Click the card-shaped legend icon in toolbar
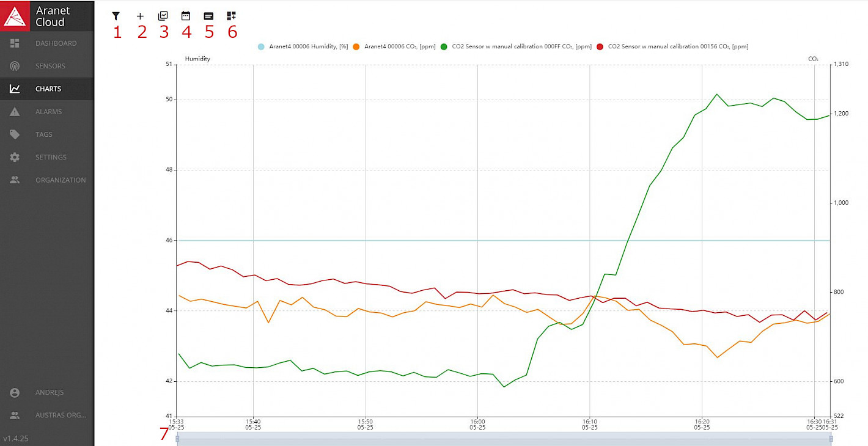 (x=208, y=16)
